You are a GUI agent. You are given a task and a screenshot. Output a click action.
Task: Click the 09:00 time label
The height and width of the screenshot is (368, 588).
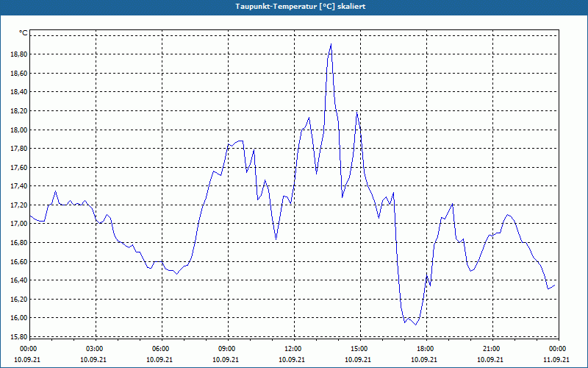click(x=228, y=349)
